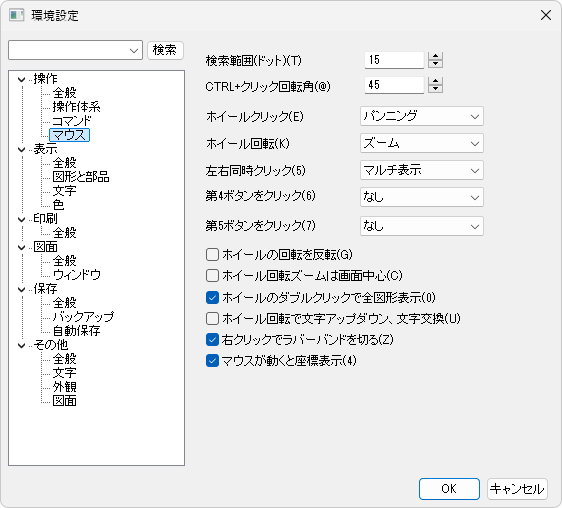Collapse the 表示 tree node
Screen dimensions: 562x508
tap(22, 149)
